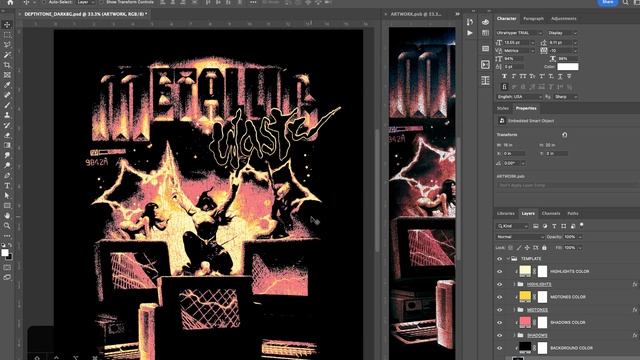640x360 pixels.
Task: Open the font style Display dropdown
Action: [x=562, y=33]
